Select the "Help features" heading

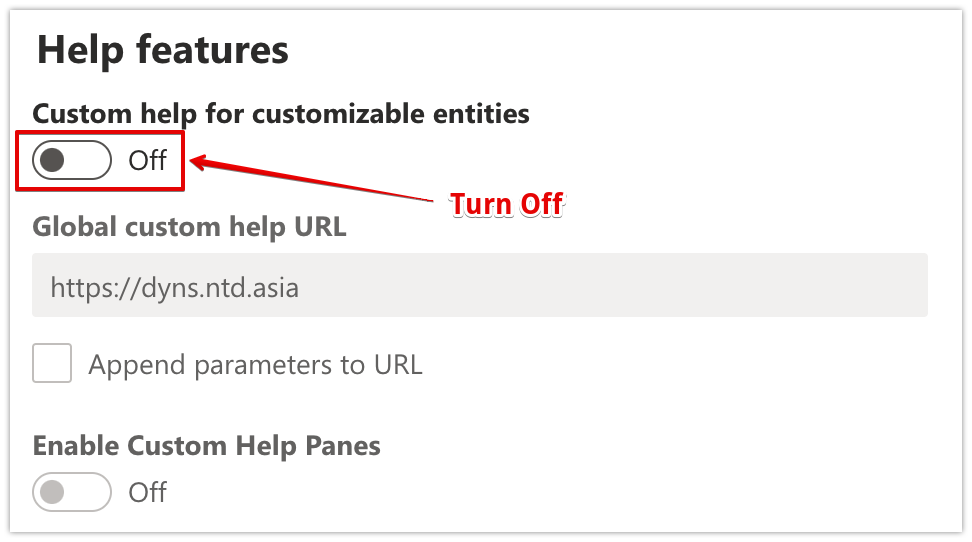(162, 50)
